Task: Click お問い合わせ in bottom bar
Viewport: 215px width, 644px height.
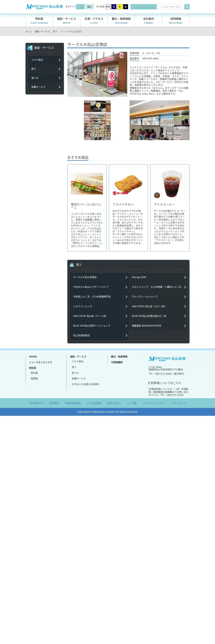Action: (x=114, y=403)
